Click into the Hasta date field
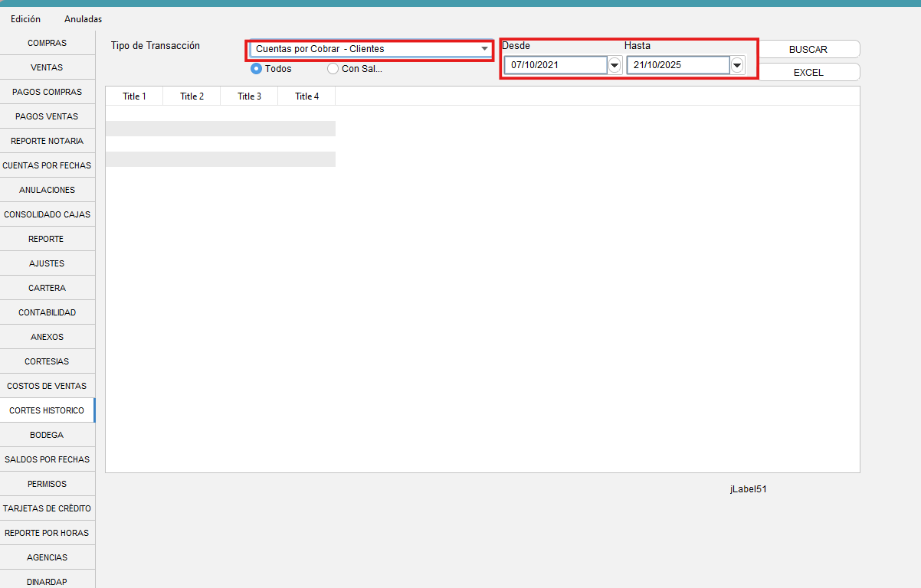921x588 pixels. [x=677, y=65]
